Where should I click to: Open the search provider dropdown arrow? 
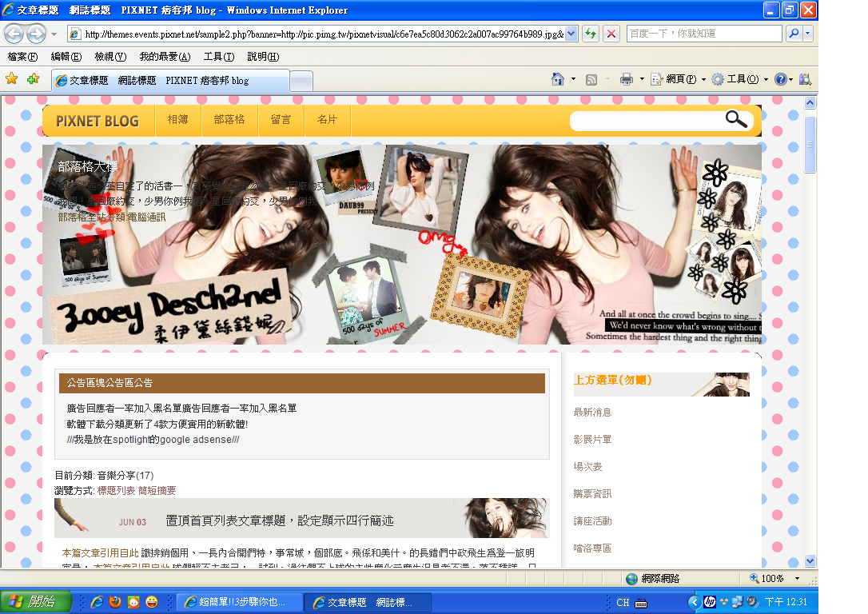tap(808, 34)
